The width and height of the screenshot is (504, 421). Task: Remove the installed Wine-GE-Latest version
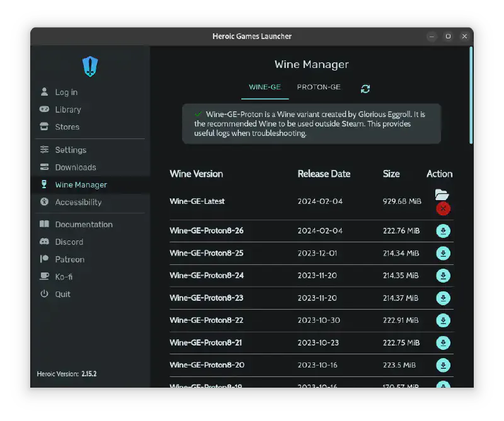click(443, 209)
